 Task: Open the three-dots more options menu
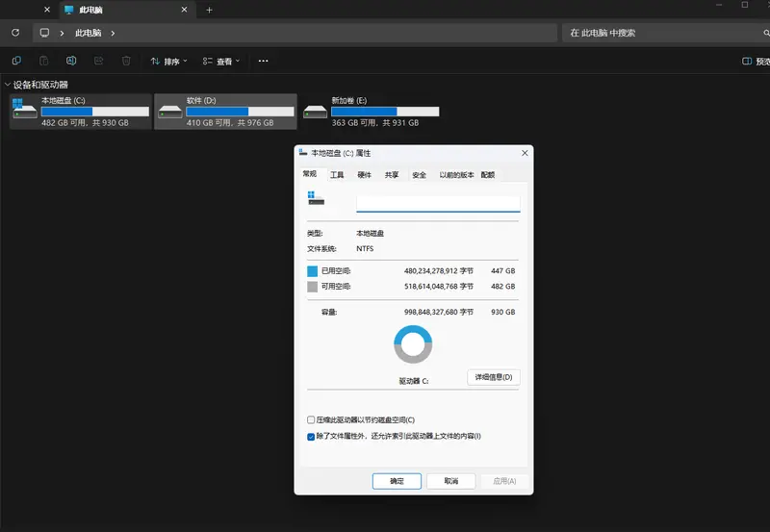[x=263, y=61]
